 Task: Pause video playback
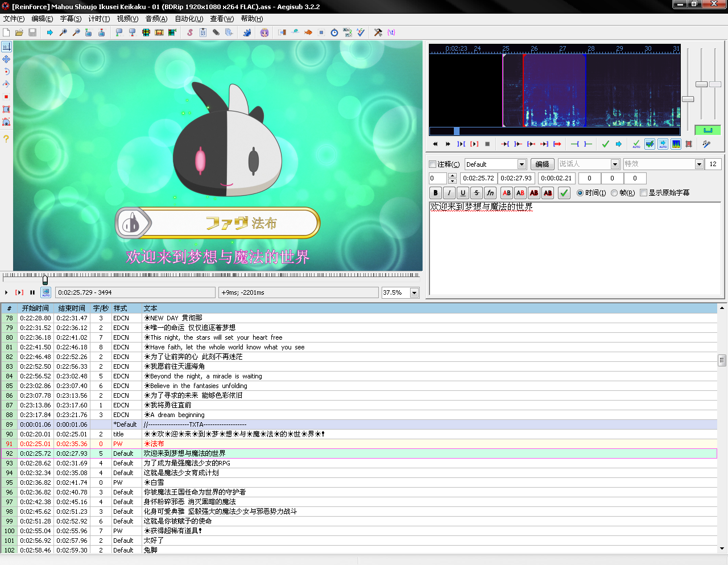(32, 292)
